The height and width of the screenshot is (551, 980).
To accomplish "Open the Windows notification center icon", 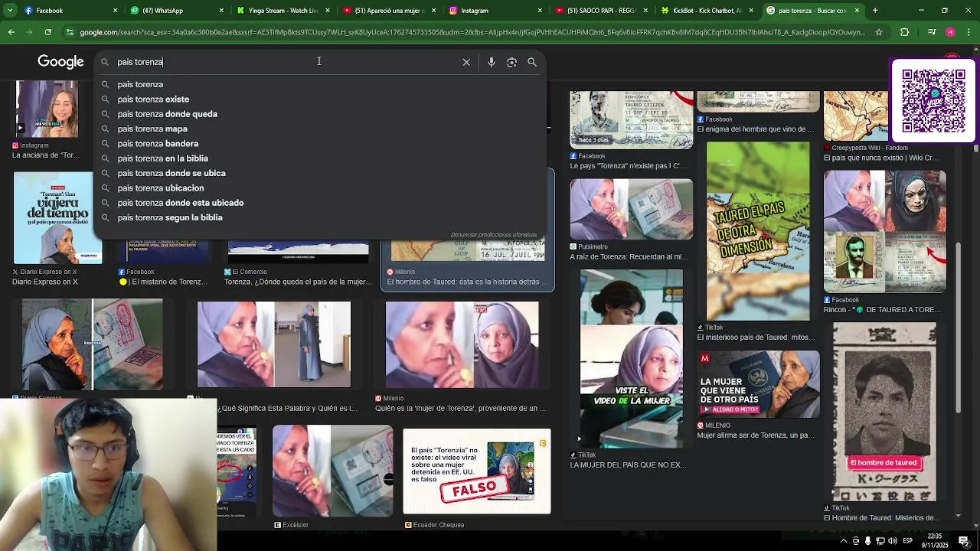I will pos(964,541).
